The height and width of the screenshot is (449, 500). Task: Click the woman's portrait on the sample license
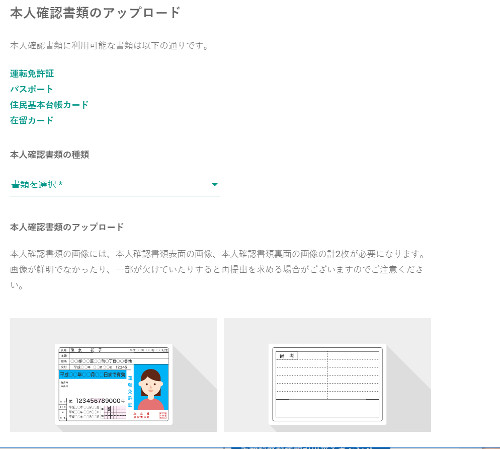coord(151,387)
